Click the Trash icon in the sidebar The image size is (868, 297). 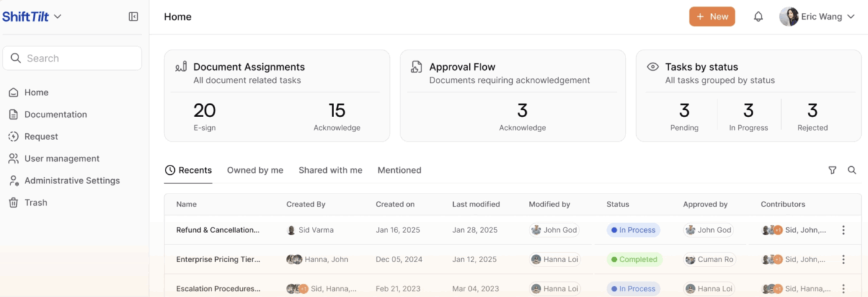pos(13,203)
